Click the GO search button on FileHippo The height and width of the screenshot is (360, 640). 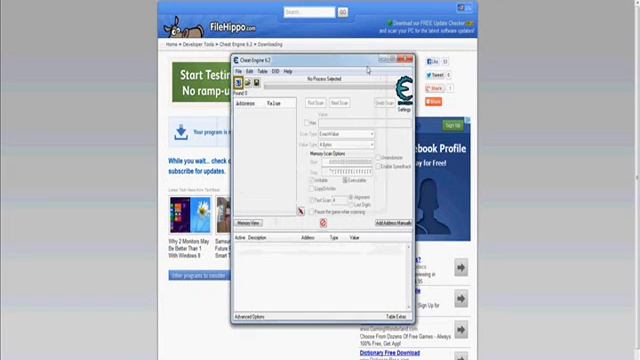pos(342,12)
